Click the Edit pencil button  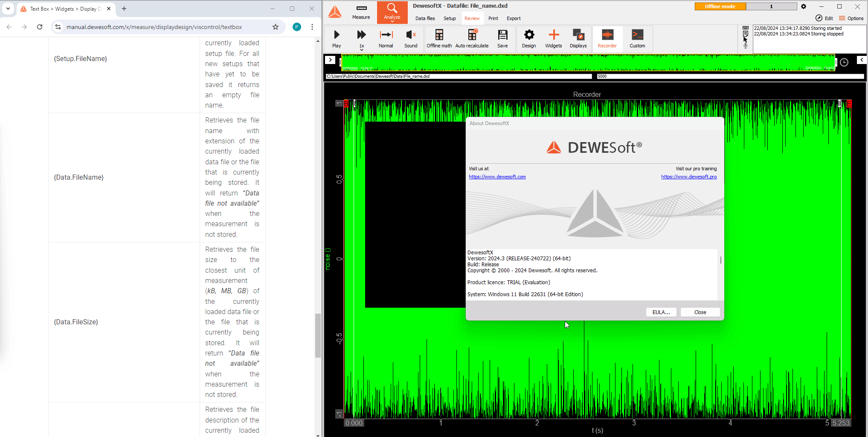coord(824,18)
